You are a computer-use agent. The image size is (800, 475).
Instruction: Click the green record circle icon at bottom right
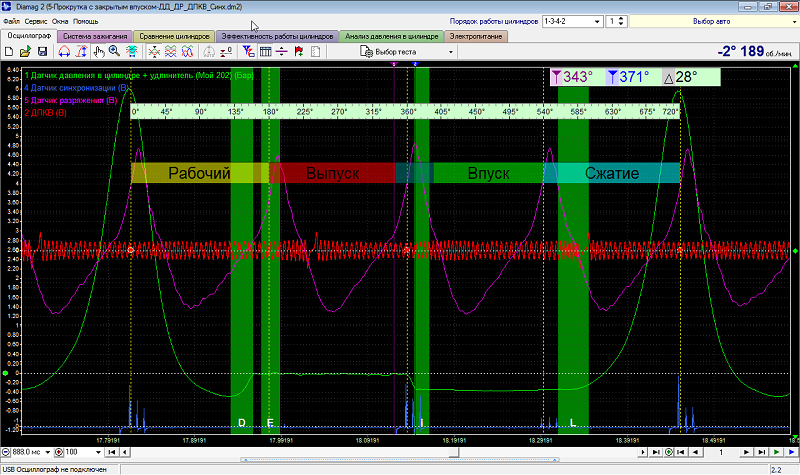coord(668,452)
